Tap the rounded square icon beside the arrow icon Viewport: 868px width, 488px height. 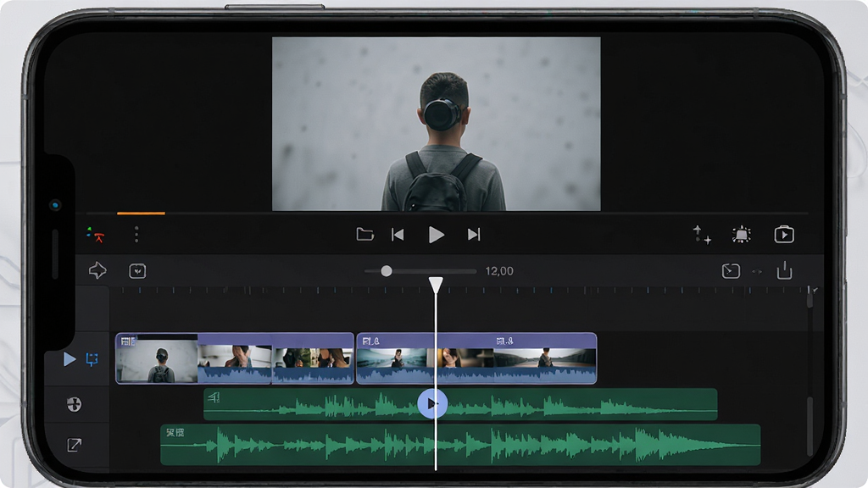[x=137, y=271]
